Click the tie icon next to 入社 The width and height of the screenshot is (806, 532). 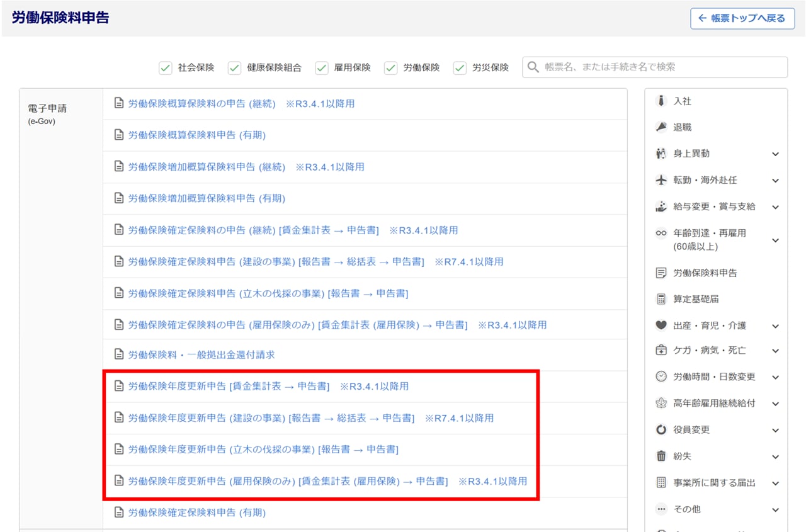[x=661, y=101]
